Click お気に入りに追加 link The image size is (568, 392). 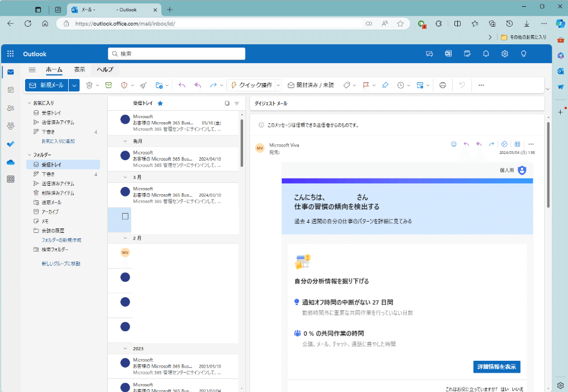coord(58,141)
